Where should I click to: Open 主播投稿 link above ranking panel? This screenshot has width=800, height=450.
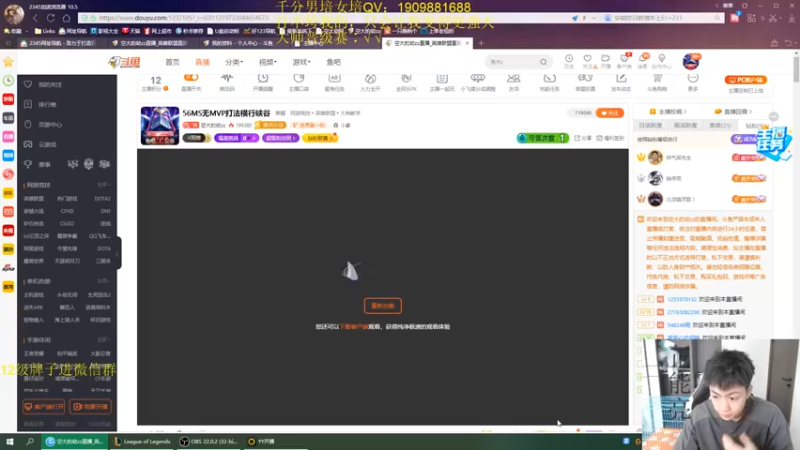click(x=668, y=111)
